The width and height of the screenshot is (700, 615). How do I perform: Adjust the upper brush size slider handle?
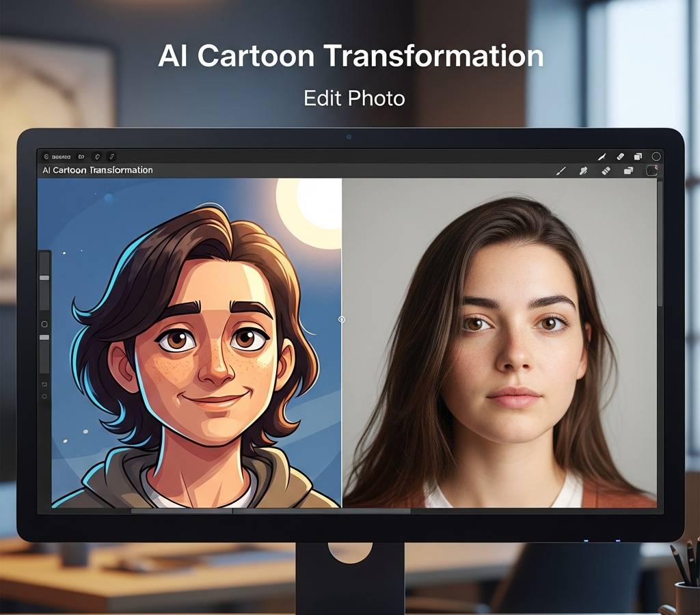coord(44,277)
